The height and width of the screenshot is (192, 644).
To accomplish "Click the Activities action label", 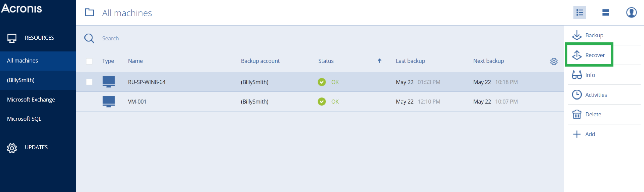I will (x=596, y=95).
